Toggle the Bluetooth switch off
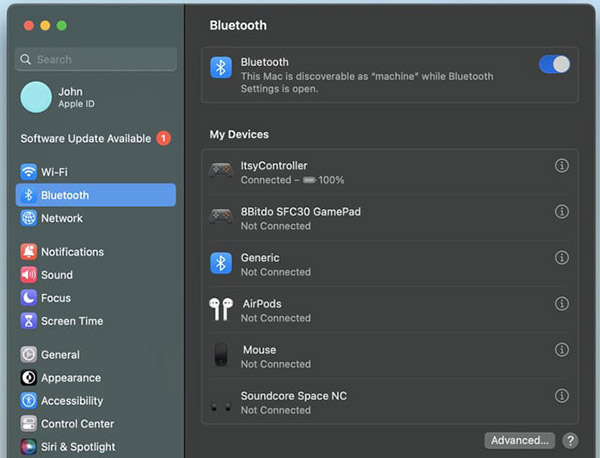This screenshot has height=458, width=600. 554,65
